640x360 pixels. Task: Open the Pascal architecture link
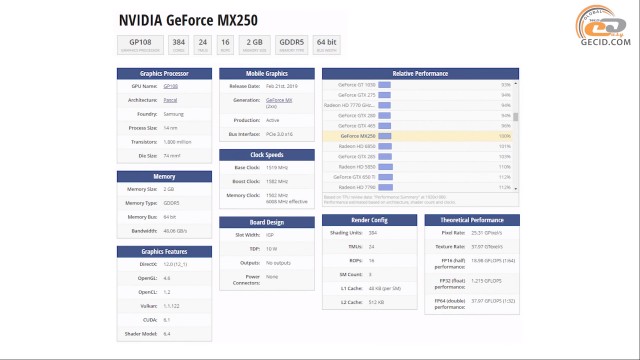pyautogui.click(x=170, y=100)
